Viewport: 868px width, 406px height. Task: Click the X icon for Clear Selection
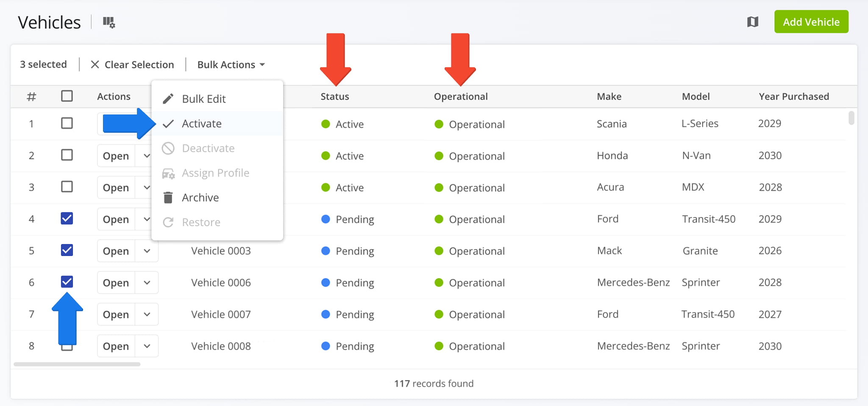(95, 64)
